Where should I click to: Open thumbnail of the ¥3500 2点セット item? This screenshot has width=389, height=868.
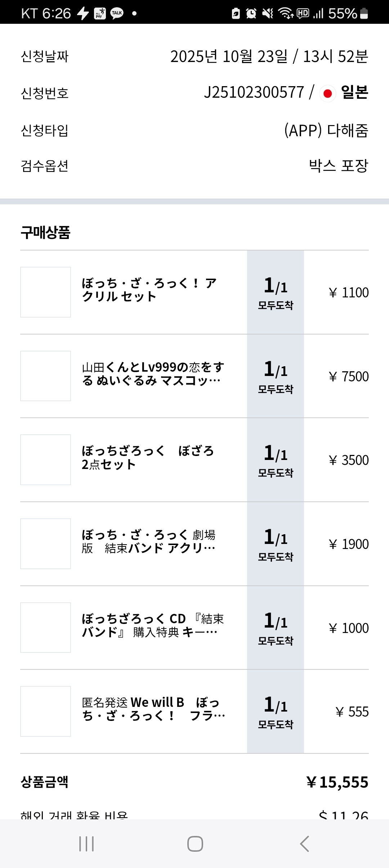pyautogui.click(x=45, y=460)
